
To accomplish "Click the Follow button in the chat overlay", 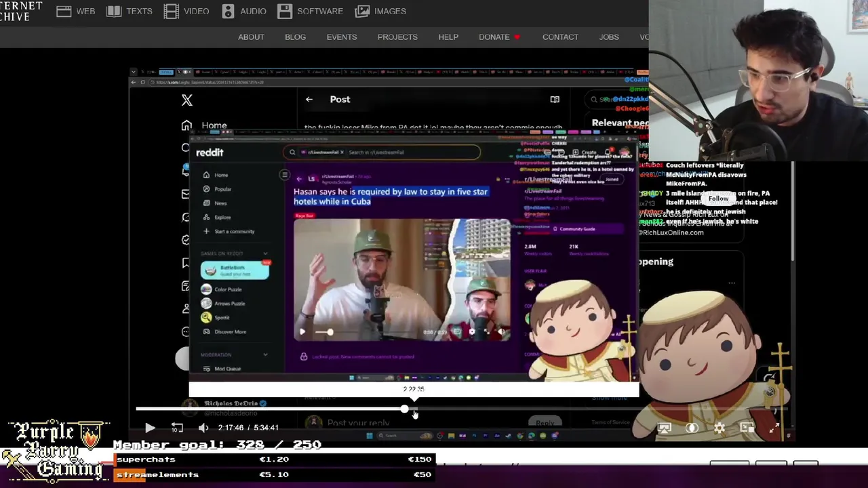I will pyautogui.click(x=718, y=199).
